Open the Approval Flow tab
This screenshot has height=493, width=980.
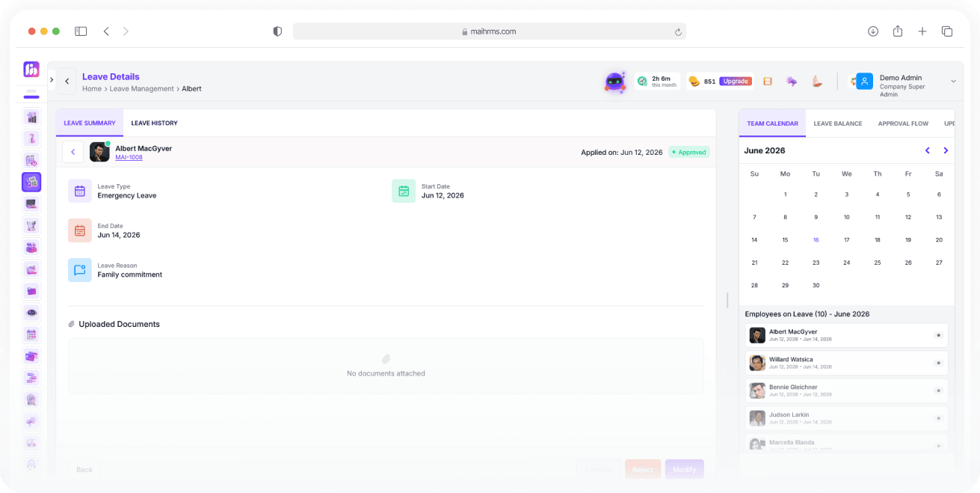903,123
